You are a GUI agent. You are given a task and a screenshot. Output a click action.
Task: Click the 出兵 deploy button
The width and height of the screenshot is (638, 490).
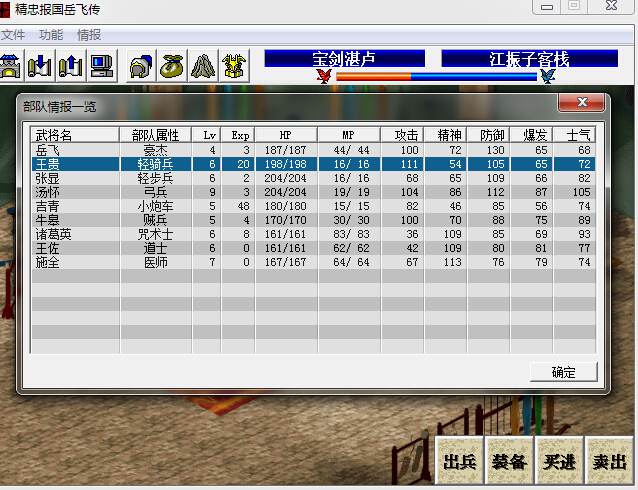tap(459, 462)
